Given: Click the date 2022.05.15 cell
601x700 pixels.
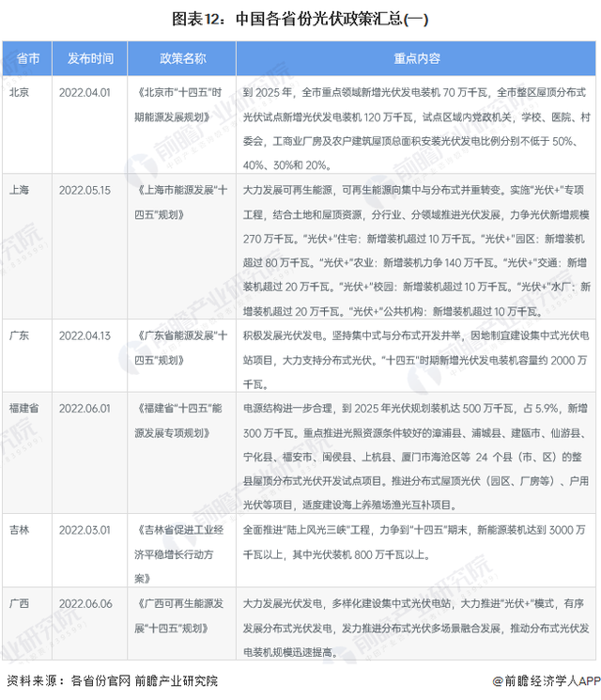Looking at the screenshot, I should (x=85, y=190).
